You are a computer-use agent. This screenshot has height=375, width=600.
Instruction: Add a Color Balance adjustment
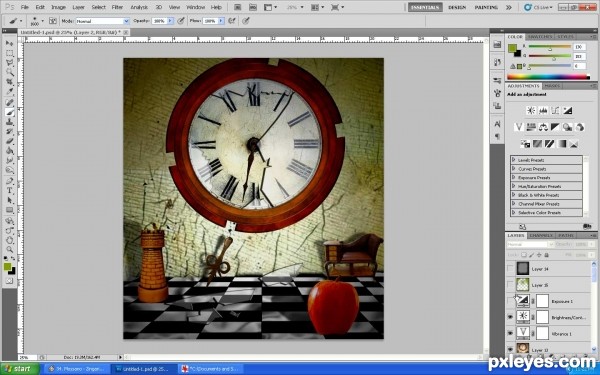[x=543, y=127]
